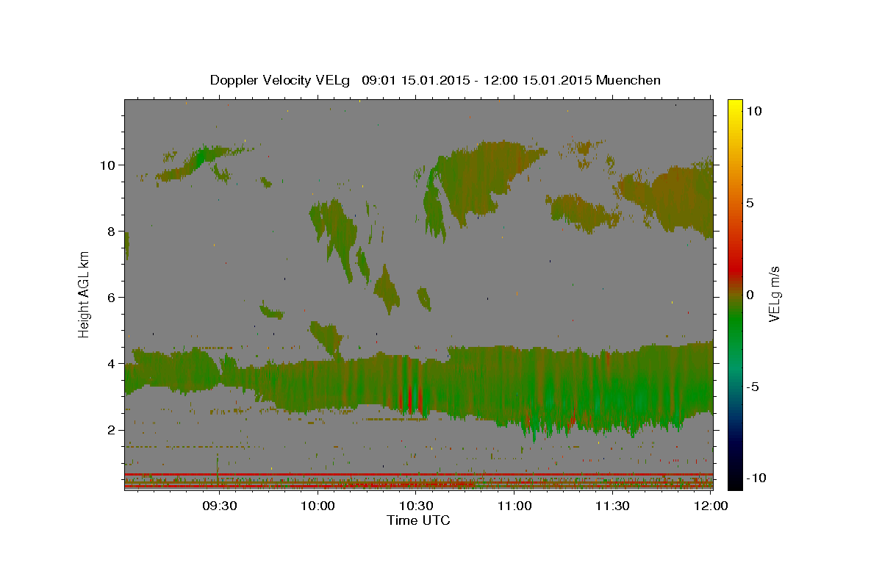The image size is (882, 588).
Task: Click the "Muenchen" location in the title
Action: point(628,80)
